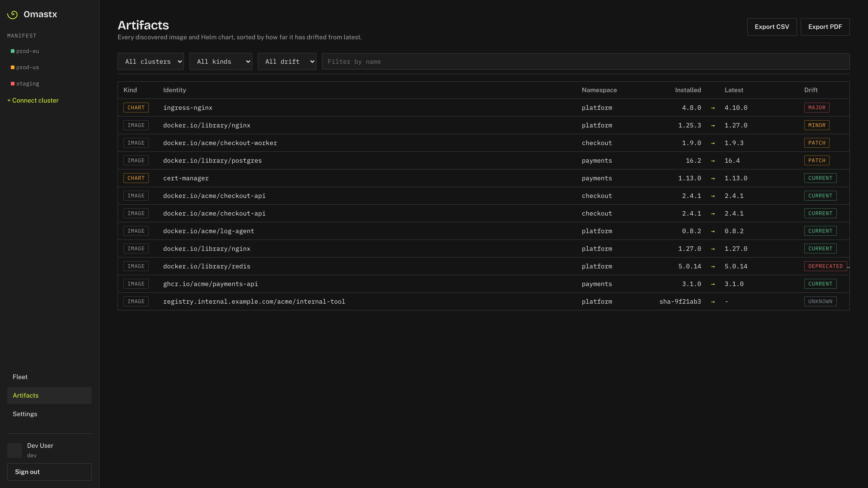
Task: Open the All kinds dropdown
Action: [x=221, y=62]
